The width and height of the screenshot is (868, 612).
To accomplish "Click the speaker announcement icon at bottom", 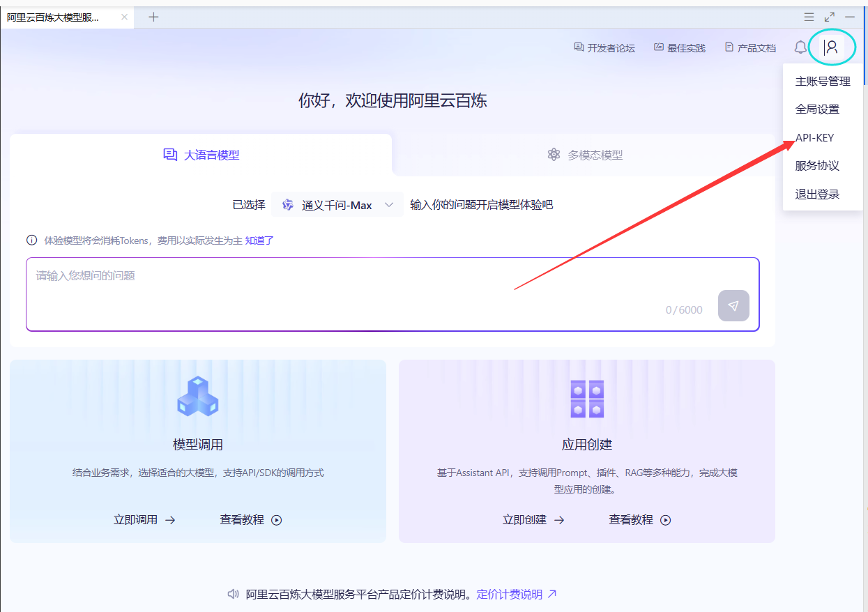I will point(234,595).
